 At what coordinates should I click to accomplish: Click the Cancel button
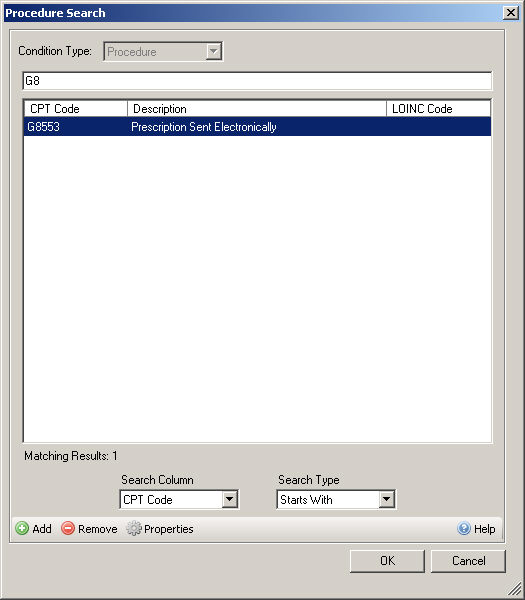[x=468, y=561]
